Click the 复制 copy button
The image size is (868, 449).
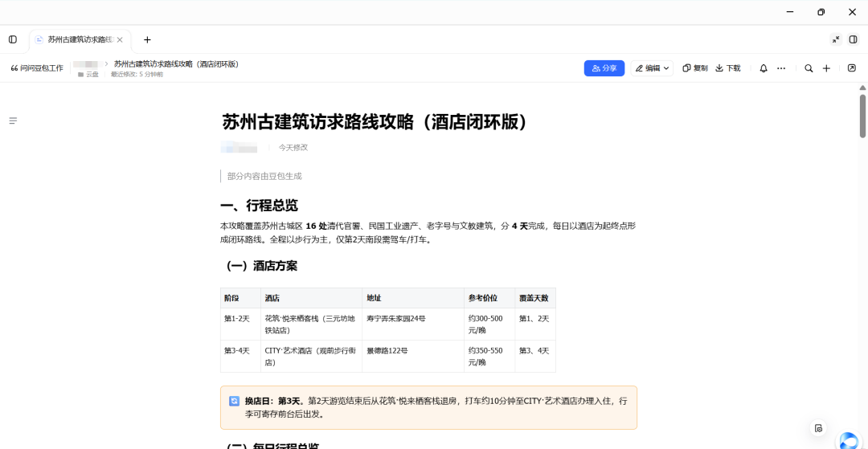pyautogui.click(x=694, y=68)
